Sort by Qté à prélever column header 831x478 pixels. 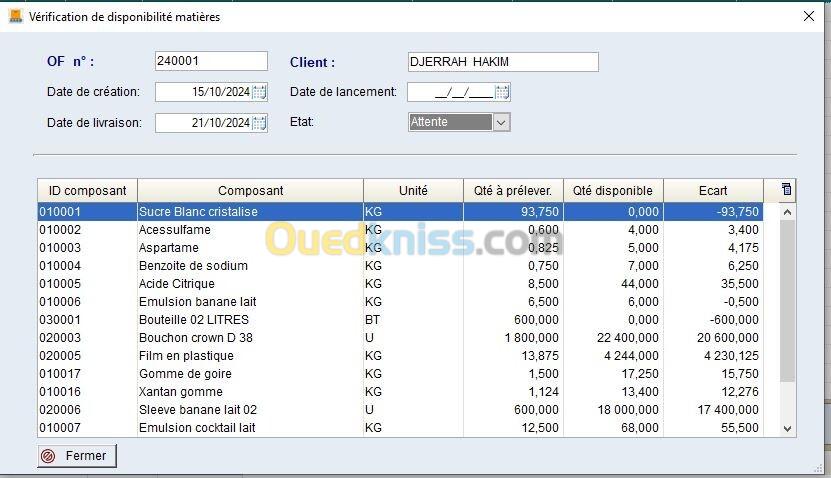tap(513, 190)
